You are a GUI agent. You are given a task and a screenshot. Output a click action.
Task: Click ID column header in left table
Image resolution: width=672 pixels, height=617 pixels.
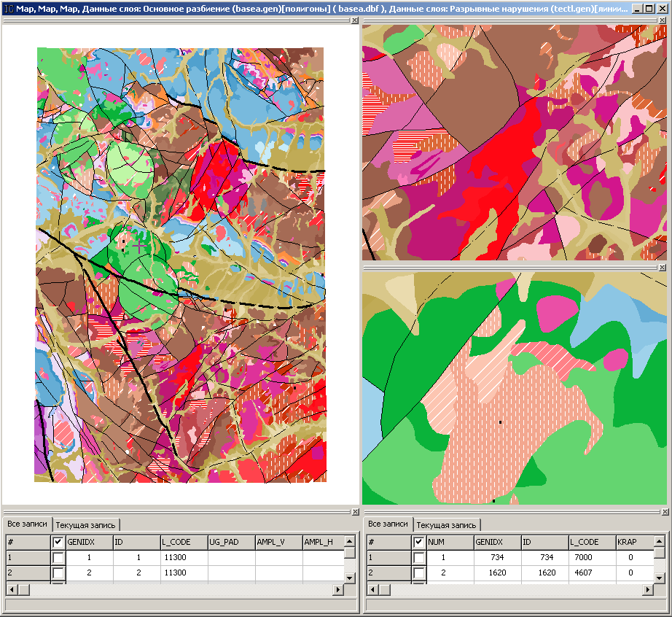(x=137, y=543)
